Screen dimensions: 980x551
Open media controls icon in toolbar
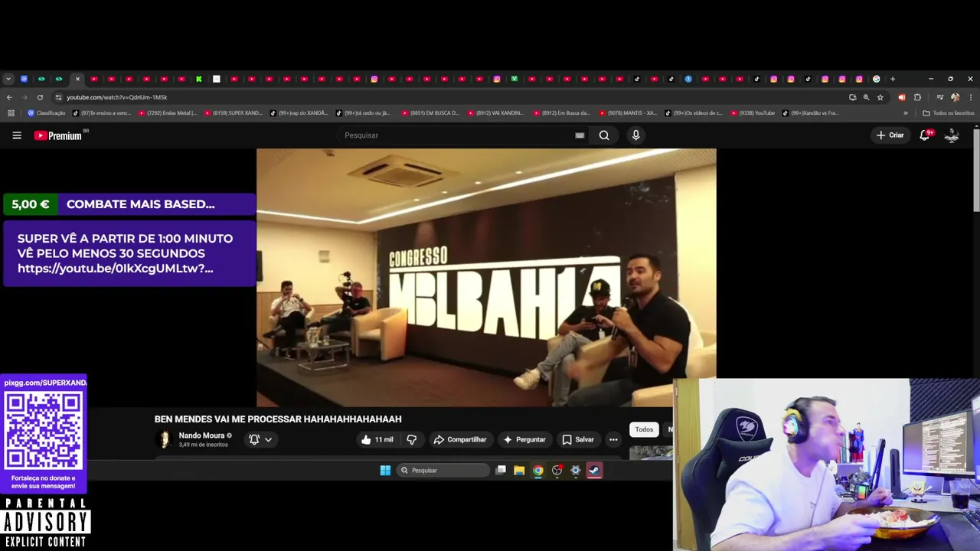click(939, 97)
